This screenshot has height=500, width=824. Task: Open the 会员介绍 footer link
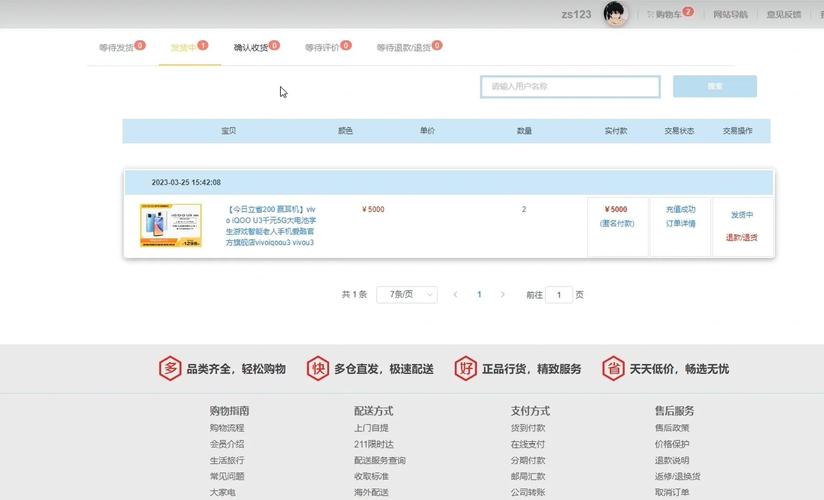click(x=227, y=444)
